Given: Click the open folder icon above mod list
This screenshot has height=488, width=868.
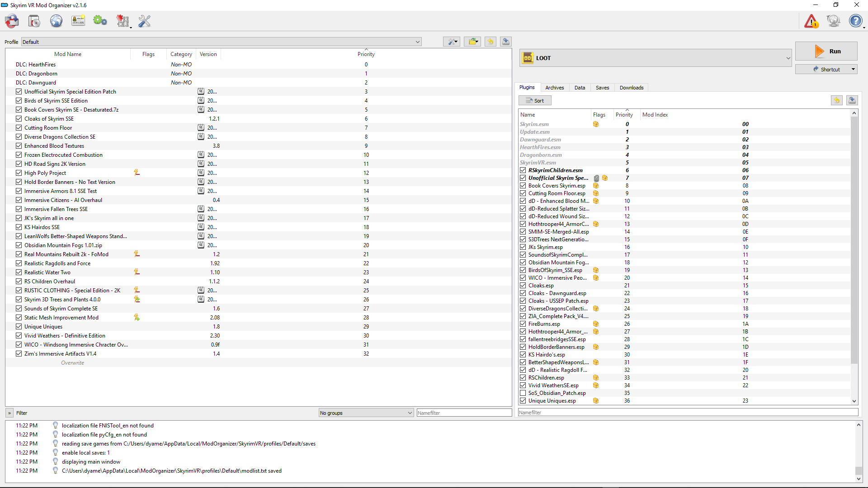Looking at the screenshot, I should click(x=472, y=42).
